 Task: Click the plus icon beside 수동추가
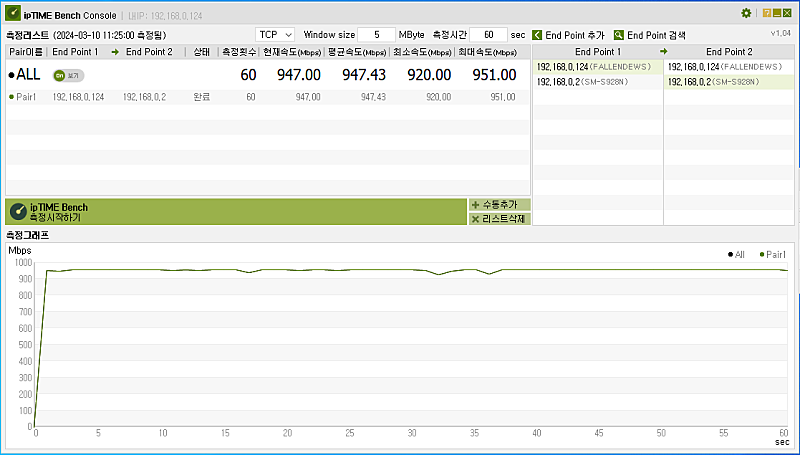click(476, 205)
